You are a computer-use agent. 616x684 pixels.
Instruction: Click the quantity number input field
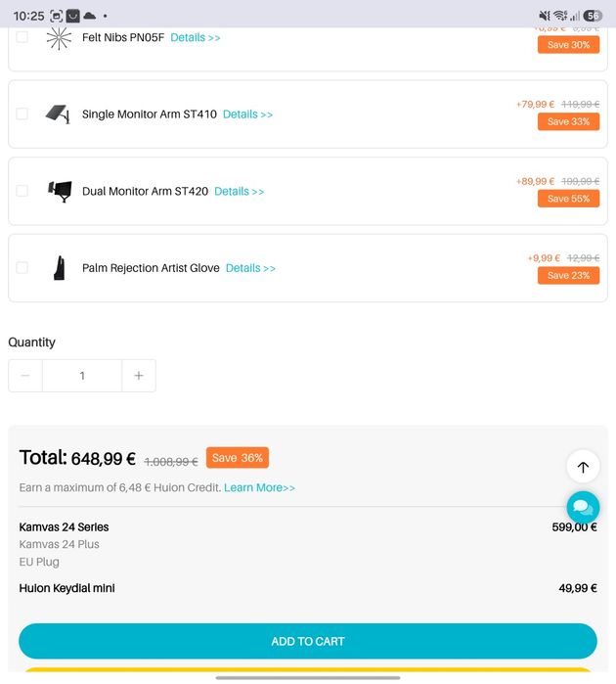(82, 376)
